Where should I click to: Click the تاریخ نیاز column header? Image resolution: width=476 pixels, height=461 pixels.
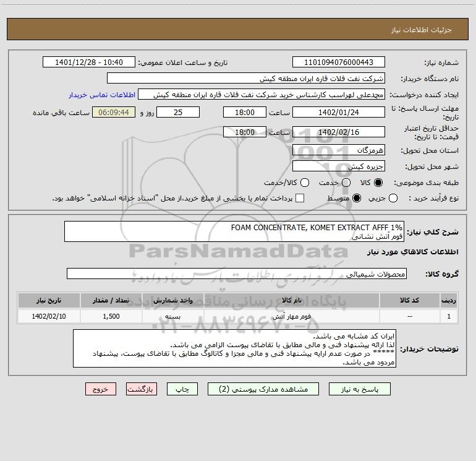pyautogui.click(x=49, y=300)
